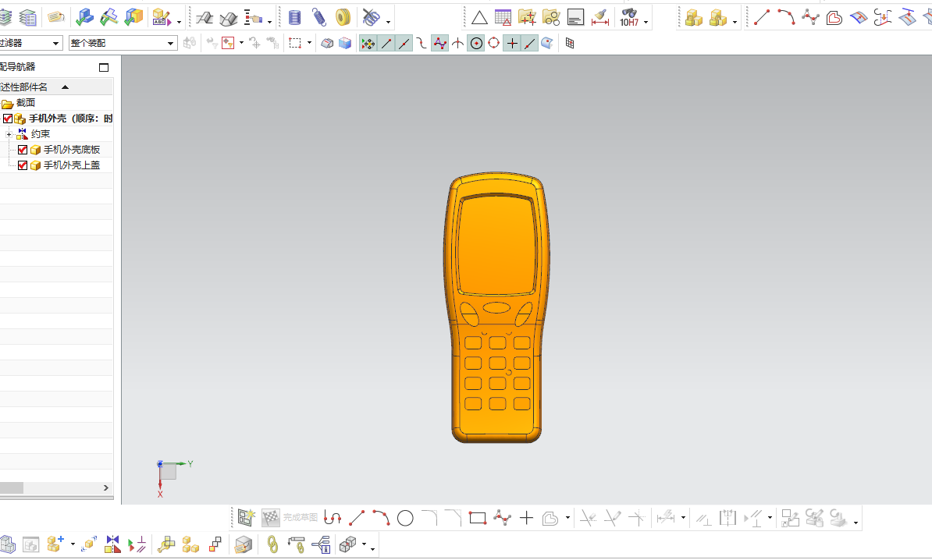Select the triangle feature control icon

(x=479, y=18)
